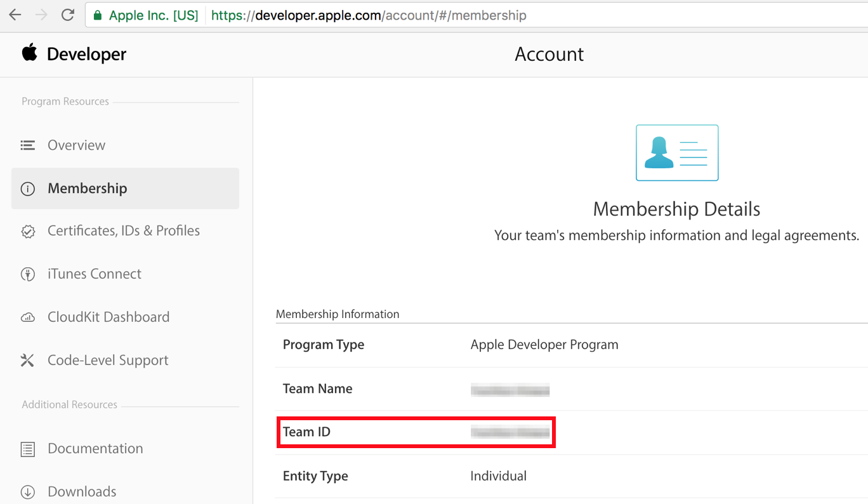Click the Documentation page icon
The image size is (868, 504).
coord(27,449)
